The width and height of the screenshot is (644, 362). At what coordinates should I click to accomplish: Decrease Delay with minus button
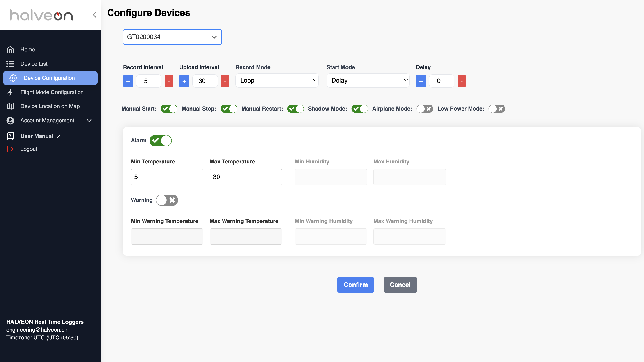point(462,81)
